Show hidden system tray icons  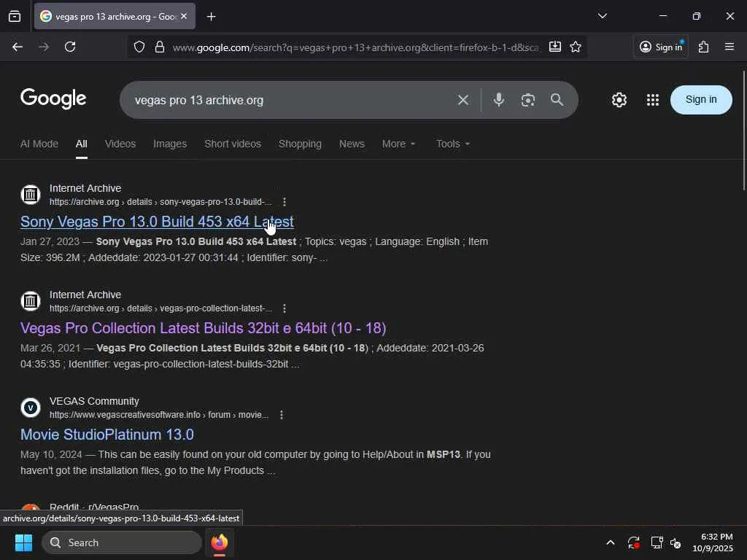click(x=611, y=542)
